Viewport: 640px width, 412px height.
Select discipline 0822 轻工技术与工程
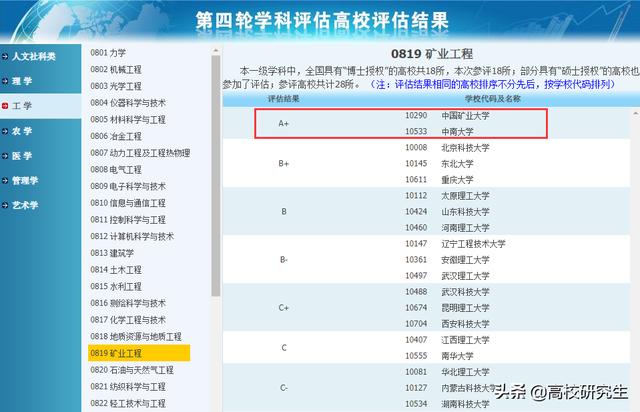click(x=128, y=403)
